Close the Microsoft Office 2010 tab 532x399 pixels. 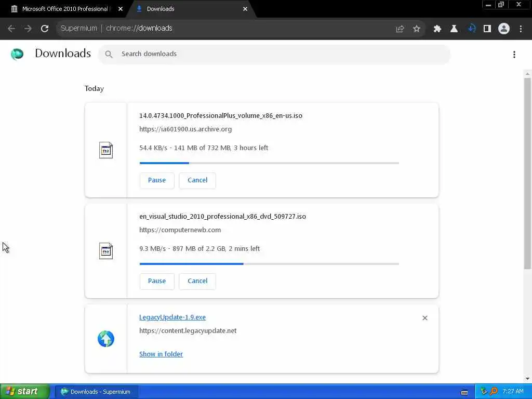pos(121,9)
